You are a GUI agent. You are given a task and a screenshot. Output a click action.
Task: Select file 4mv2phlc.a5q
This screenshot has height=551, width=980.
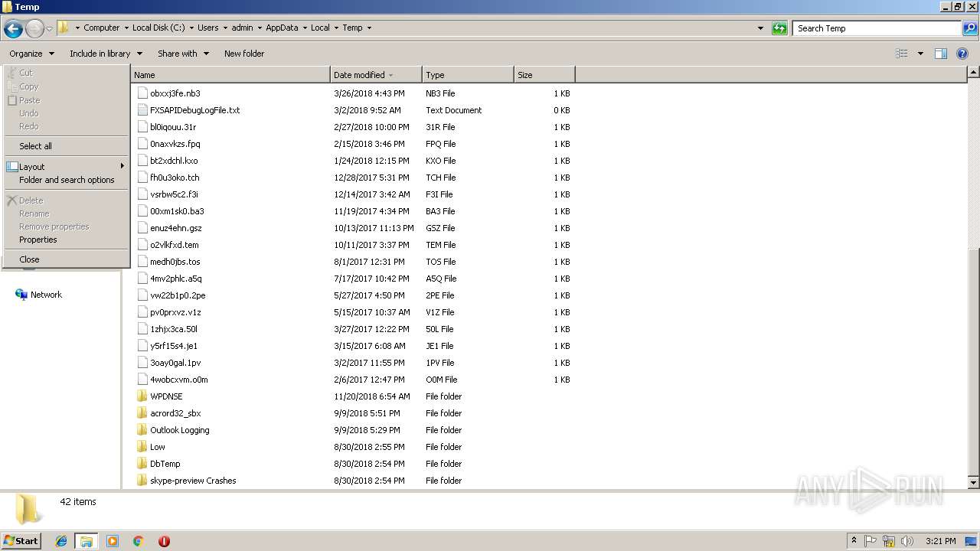176,279
